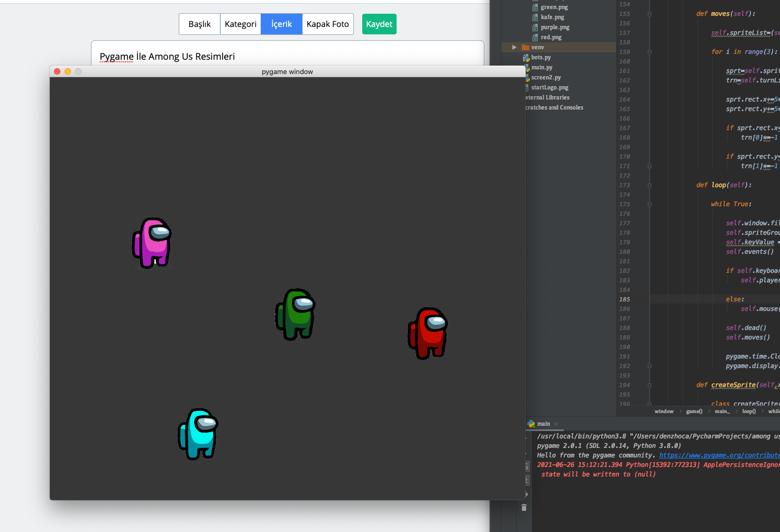The image size is (780, 532).
Task: Click the 'def moves(self):' code line
Action: click(726, 14)
